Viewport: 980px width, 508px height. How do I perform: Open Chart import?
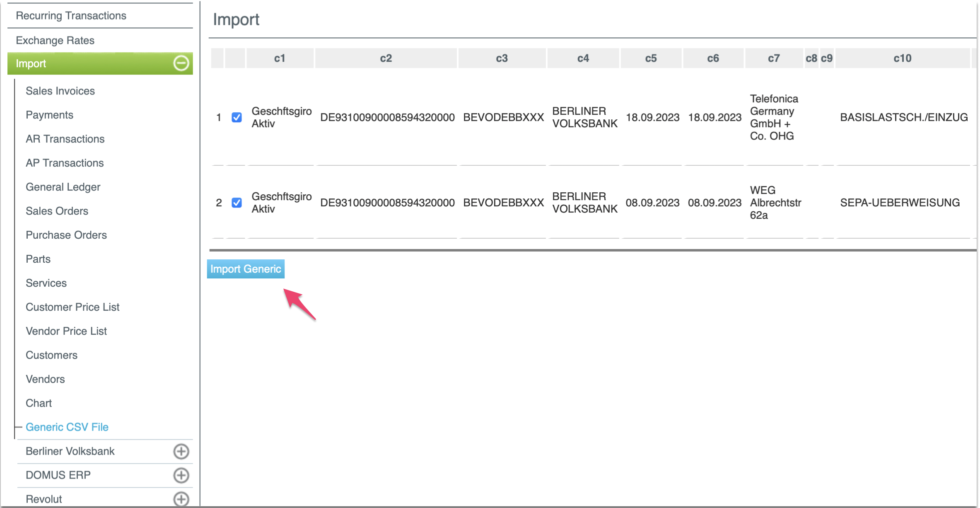[39, 403]
